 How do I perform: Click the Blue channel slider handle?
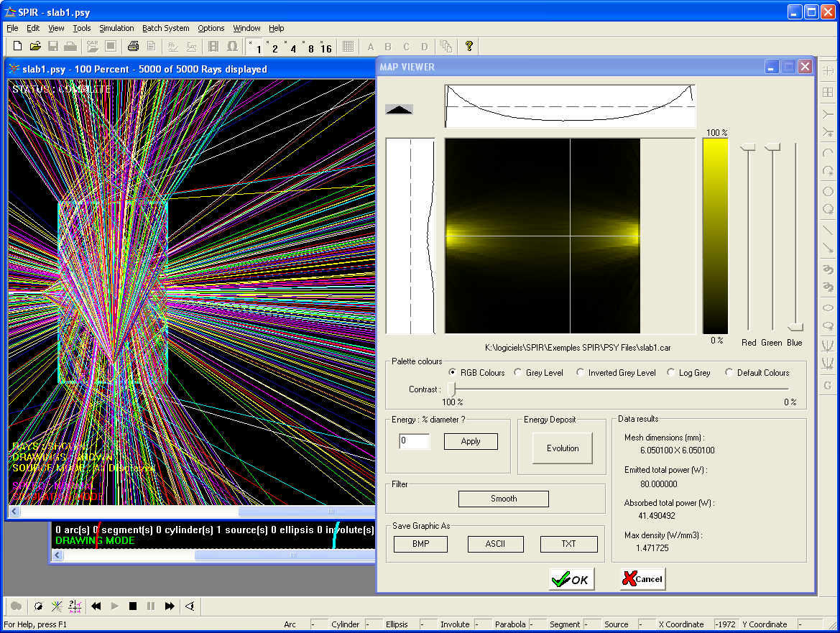tap(795, 327)
